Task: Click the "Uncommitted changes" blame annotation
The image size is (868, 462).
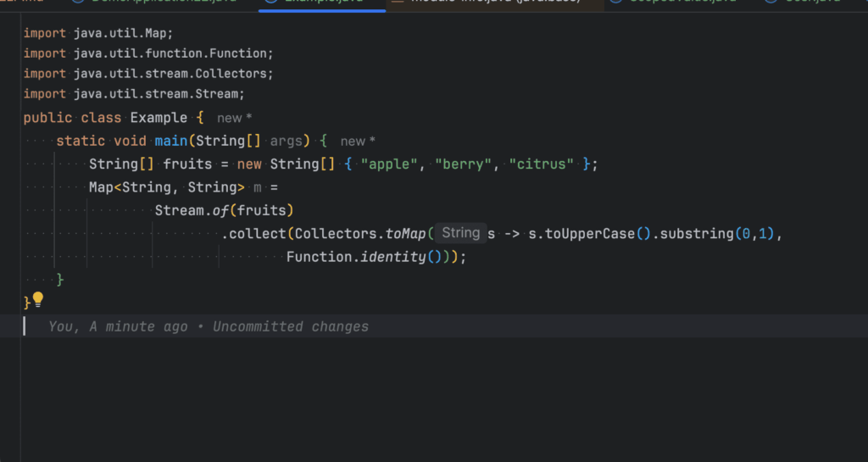Action: (290, 326)
